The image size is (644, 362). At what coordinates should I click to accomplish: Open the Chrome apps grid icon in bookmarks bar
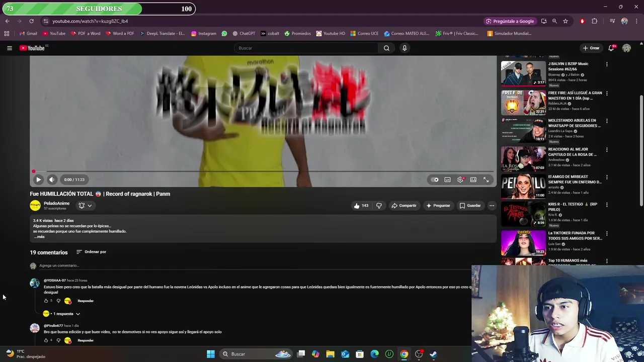[x=7, y=33]
